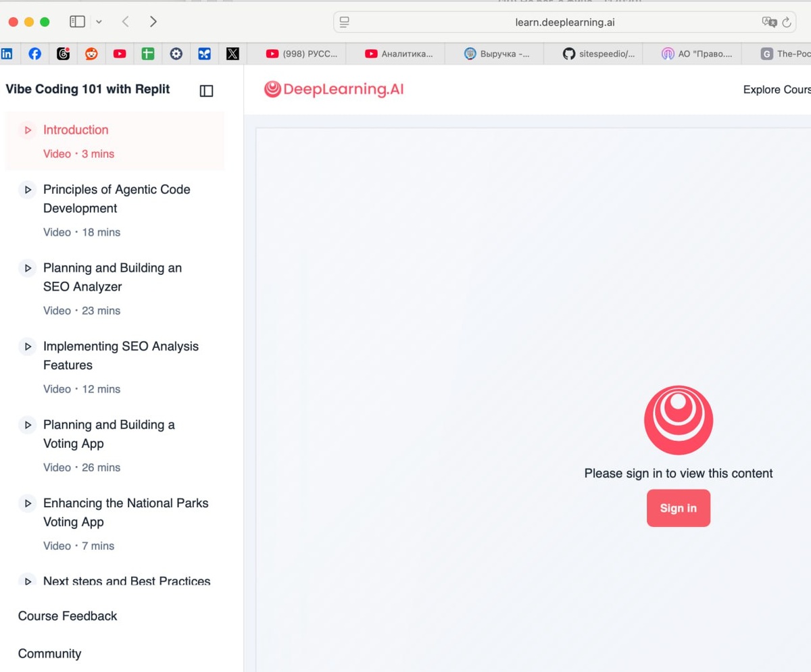
Task: Click the "Video · 18 mins" label
Action: (x=82, y=232)
